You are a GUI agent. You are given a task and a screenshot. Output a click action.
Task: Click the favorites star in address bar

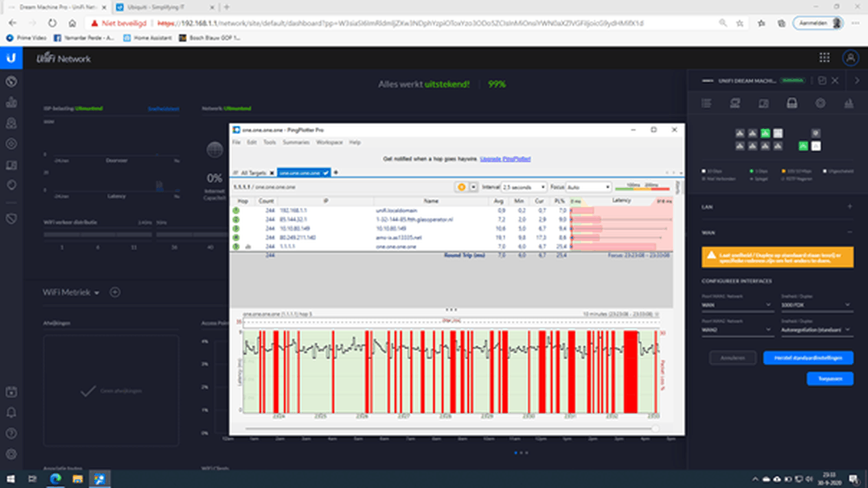[x=740, y=23]
